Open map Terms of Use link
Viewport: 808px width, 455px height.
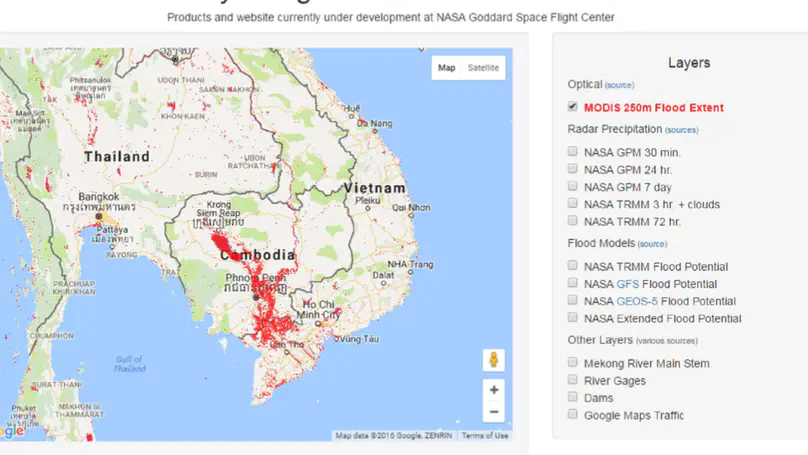[x=484, y=436]
